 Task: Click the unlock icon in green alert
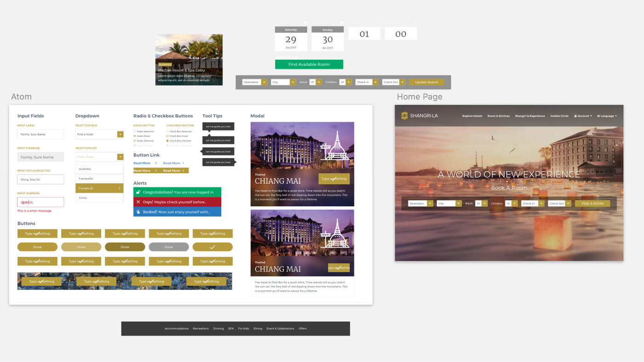tap(138, 192)
